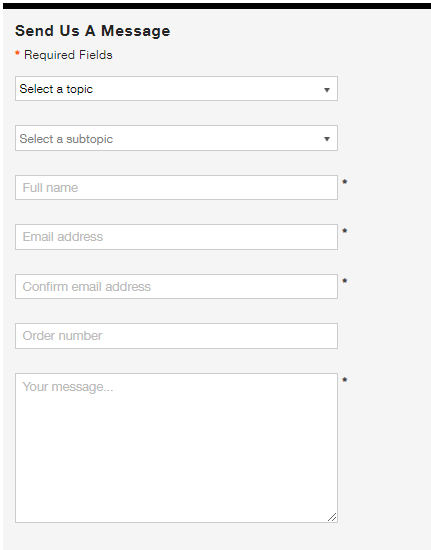This screenshot has width=431, height=550.
Task: Open the Select a topic dropdown
Action: (176, 89)
